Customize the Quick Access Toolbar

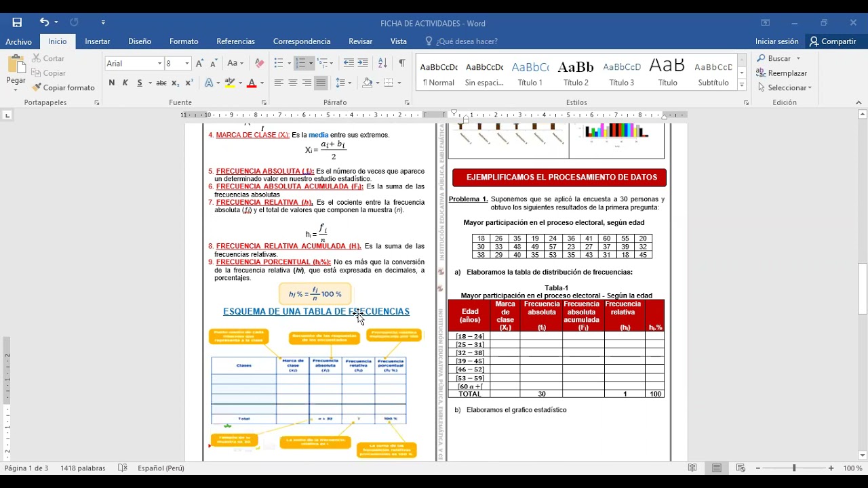point(103,22)
